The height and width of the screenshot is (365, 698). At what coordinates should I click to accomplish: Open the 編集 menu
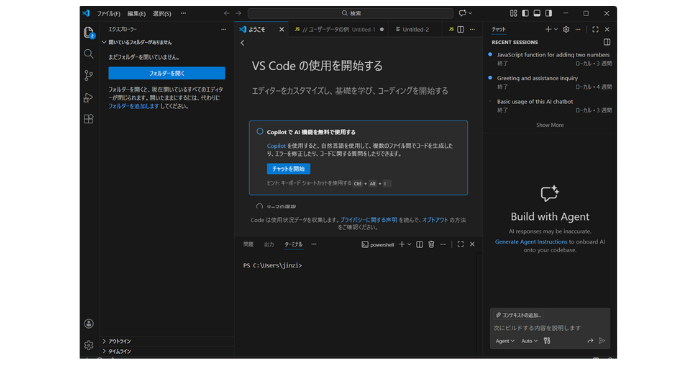(x=136, y=14)
